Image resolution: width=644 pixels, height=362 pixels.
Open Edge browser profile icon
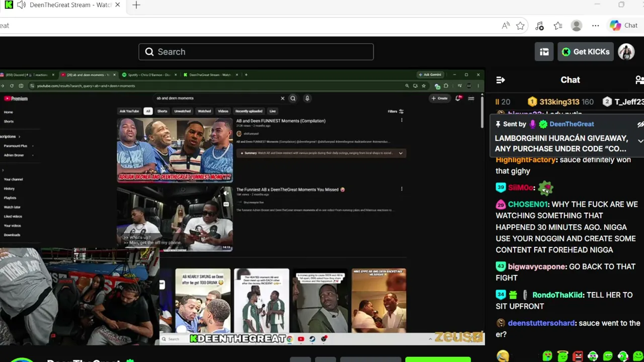(577, 26)
